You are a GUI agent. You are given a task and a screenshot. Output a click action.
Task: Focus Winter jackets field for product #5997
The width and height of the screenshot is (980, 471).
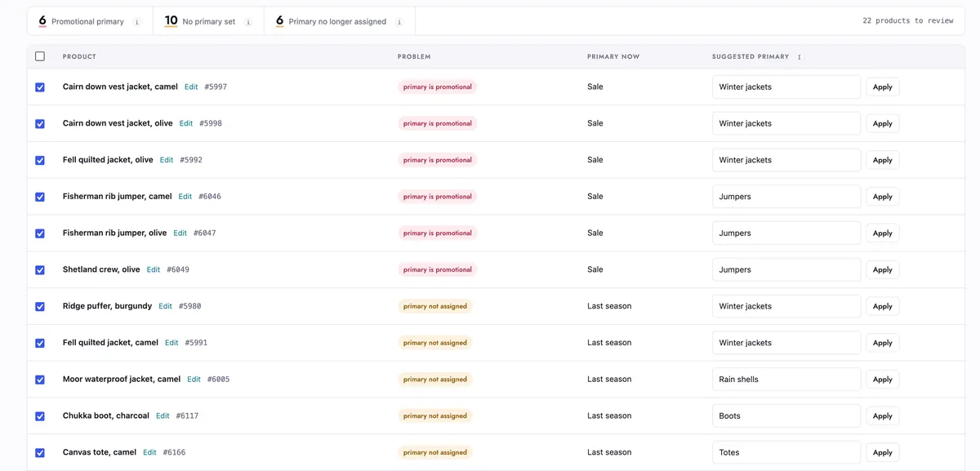click(786, 87)
